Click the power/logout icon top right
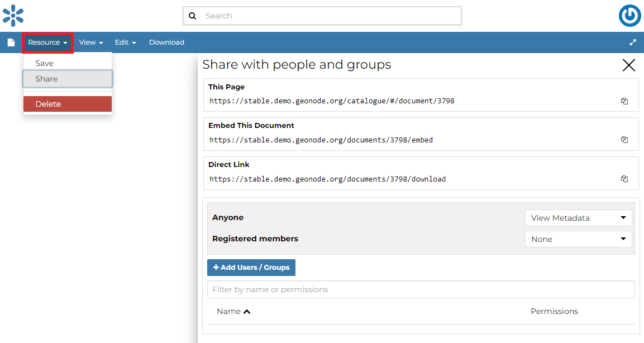This screenshot has width=644, height=343. click(x=629, y=16)
